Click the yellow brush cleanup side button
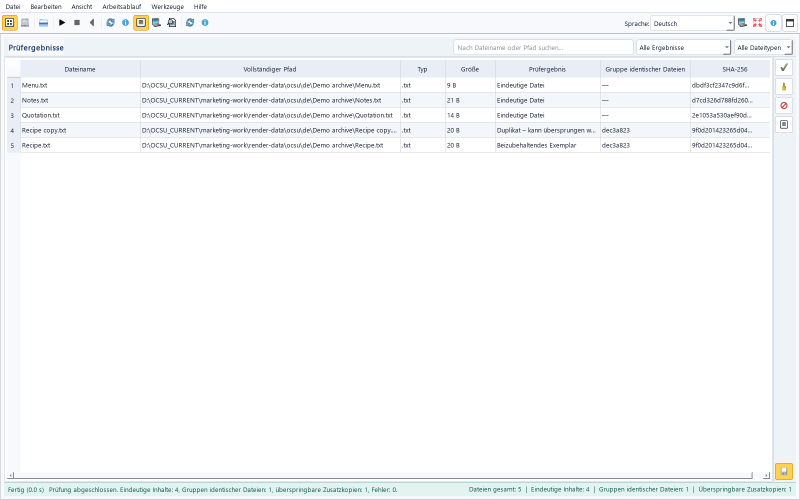Image resolution: width=800 pixels, height=500 pixels. (784, 86)
